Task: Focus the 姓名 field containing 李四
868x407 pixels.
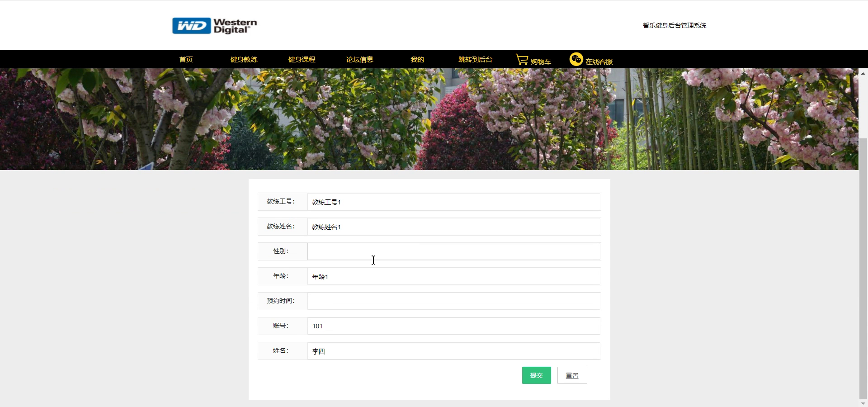Action: point(454,351)
